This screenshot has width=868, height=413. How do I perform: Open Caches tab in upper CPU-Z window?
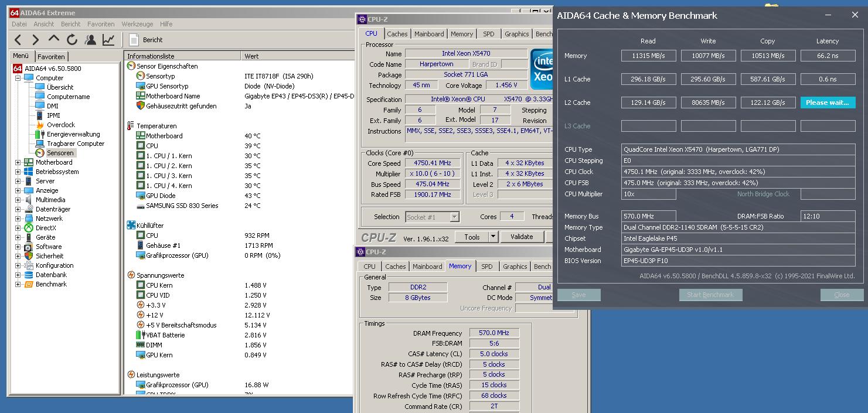[397, 34]
